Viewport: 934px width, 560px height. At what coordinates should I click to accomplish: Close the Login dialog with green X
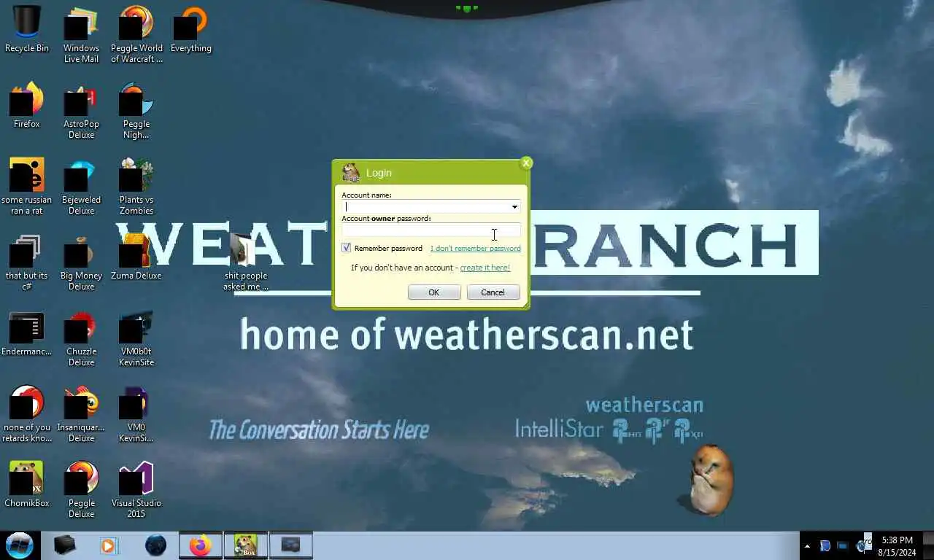point(526,163)
